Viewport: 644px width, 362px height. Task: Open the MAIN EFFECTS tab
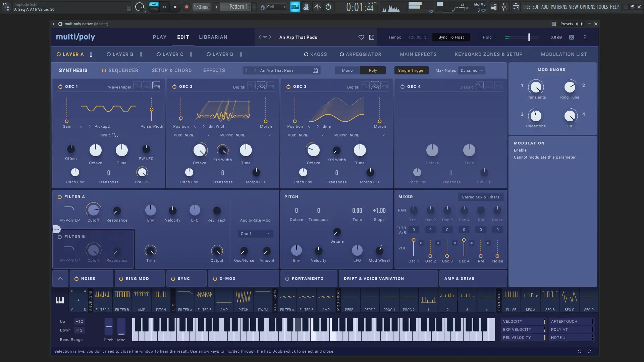(x=418, y=54)
